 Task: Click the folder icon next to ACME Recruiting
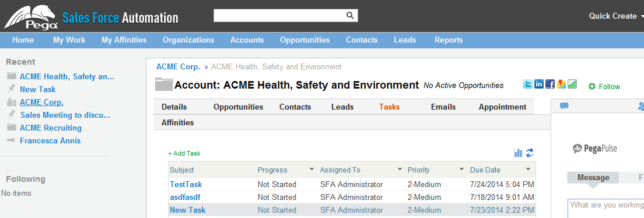tap(12, 127)
